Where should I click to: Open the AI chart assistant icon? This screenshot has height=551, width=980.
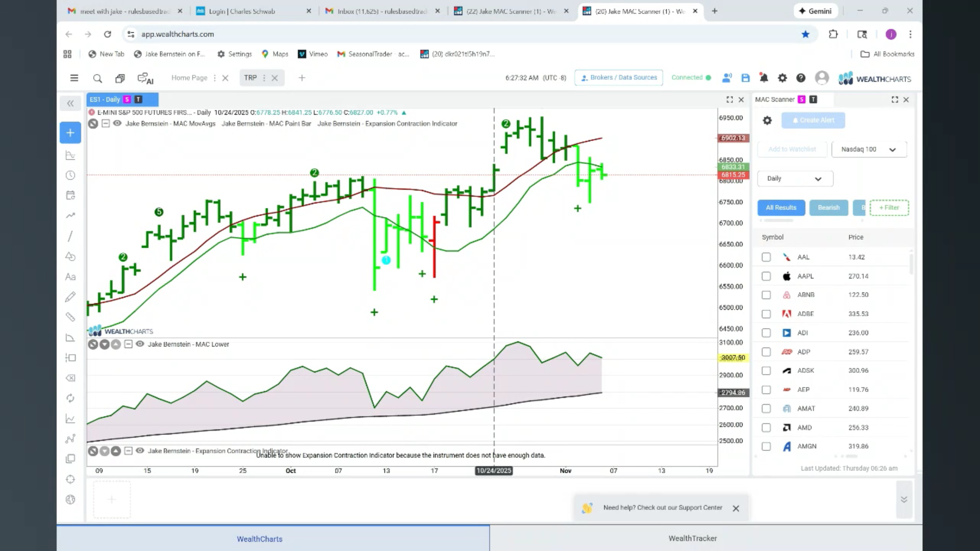pos(145,78)
